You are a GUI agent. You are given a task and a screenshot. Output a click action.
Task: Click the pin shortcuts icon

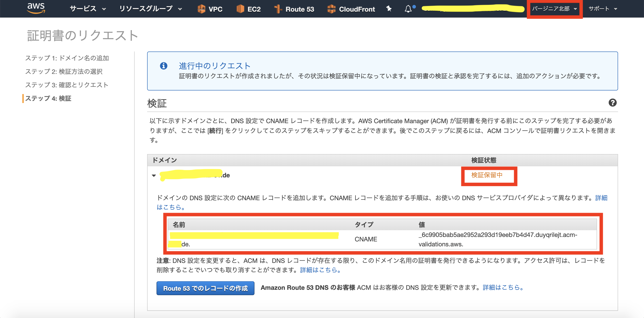[389, 9]
